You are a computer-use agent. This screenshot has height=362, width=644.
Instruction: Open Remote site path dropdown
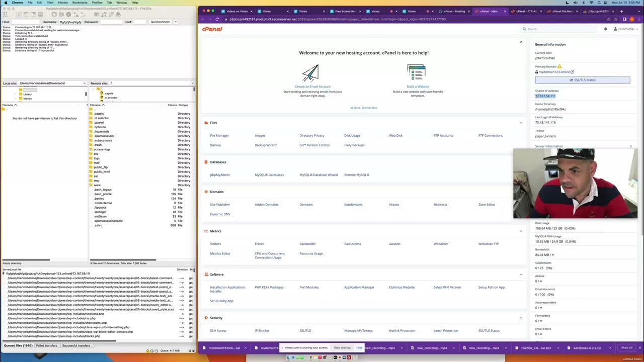192,83
